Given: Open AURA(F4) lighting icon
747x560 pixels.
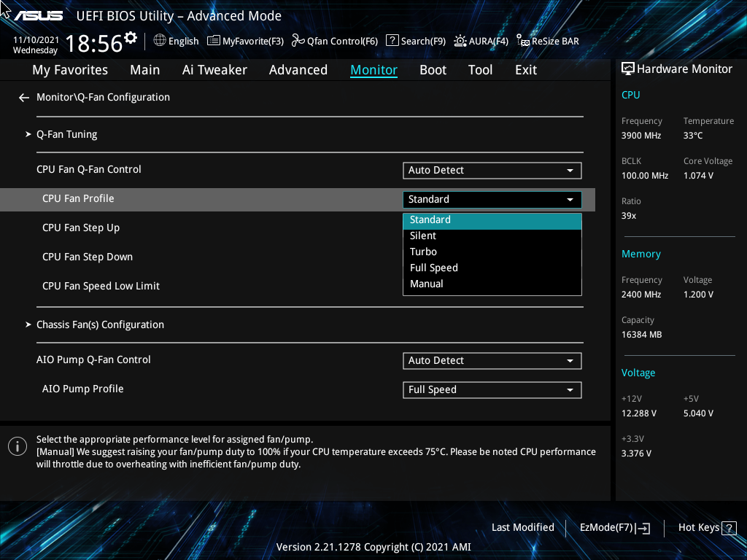Looking at the screenshot, I should coord(460,41).
